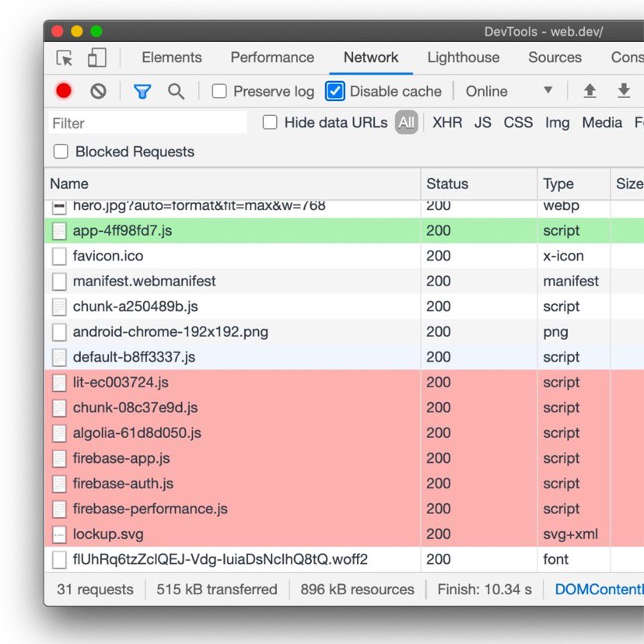Select the file icon beside firebase-app.js
The width and height of the screenshot is (644, 644).
(59, 458)
